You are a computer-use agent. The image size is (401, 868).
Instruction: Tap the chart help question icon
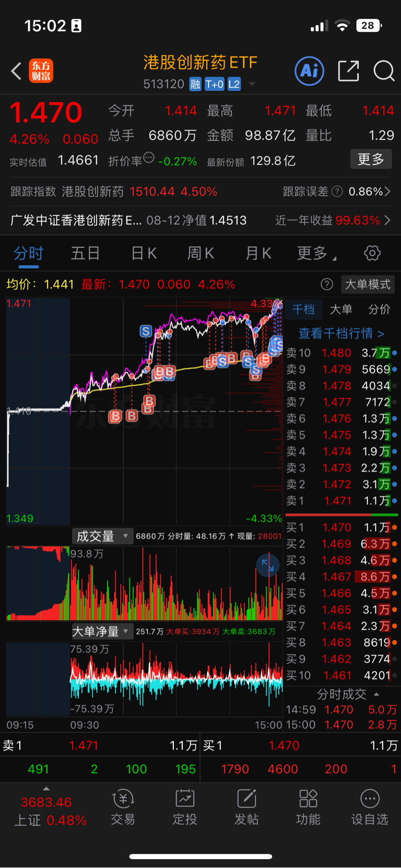[x=327, y=284]
